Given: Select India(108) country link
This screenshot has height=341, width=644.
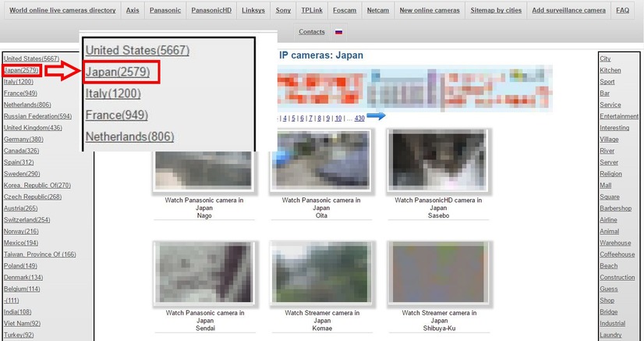Looking at the screenshot, I should (x=18, y=312).
